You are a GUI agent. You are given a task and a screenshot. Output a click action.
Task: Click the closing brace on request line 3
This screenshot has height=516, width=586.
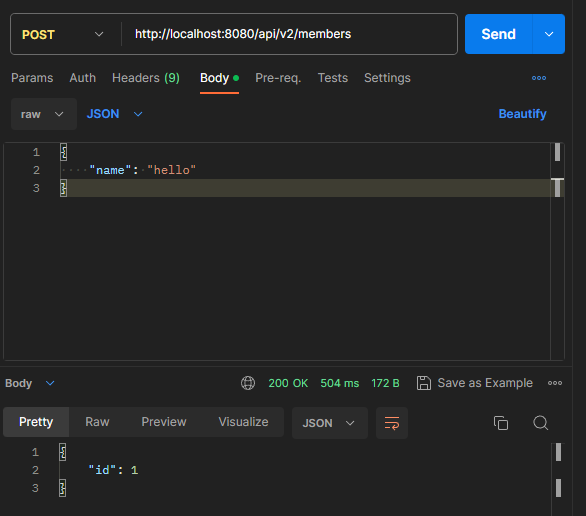pos(63,188)
